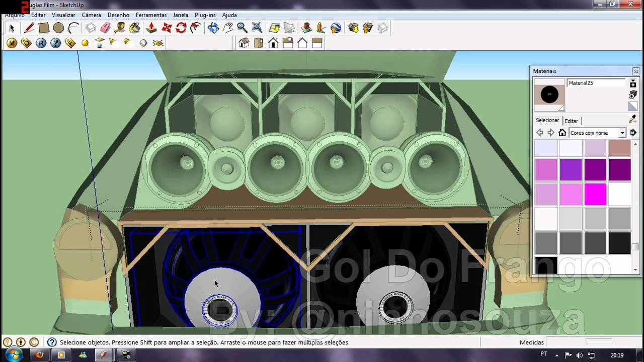Pick the Sample Paint eyedropper
Viewport: 644px width, 362px height.
point(633,119)
